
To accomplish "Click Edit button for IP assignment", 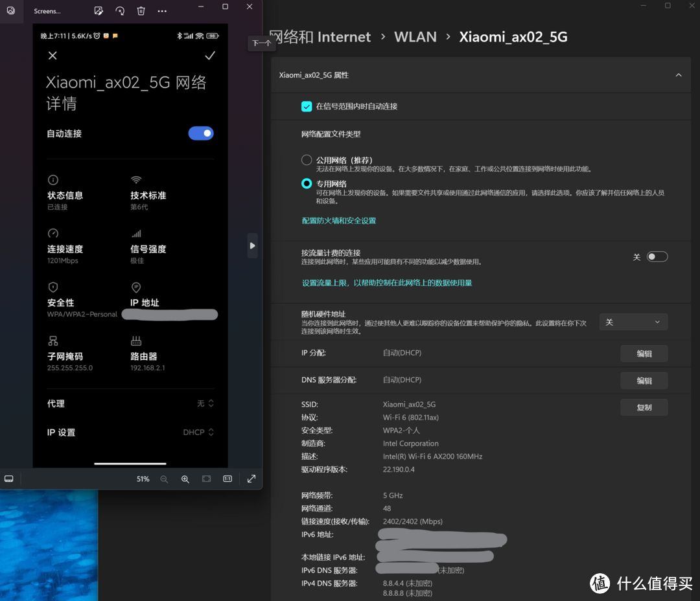I will point(644,354).
